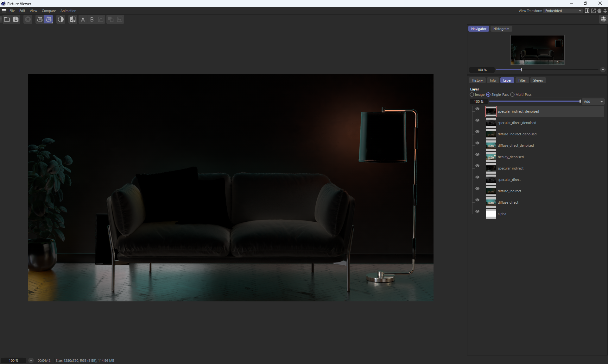Expand the zoom dropdown in status bar
608x364 pixels.
point(31,360)
